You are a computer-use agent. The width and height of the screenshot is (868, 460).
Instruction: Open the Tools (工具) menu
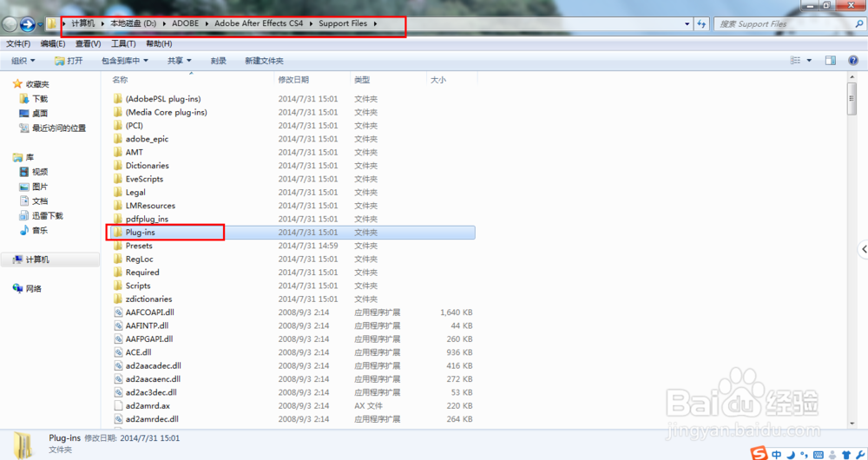(123, 43)
